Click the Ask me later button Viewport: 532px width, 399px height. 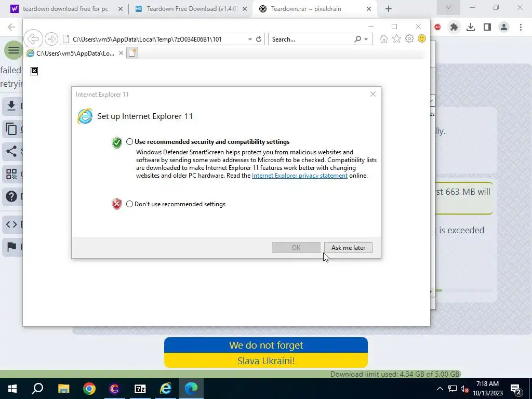click(x=348, y=248)
